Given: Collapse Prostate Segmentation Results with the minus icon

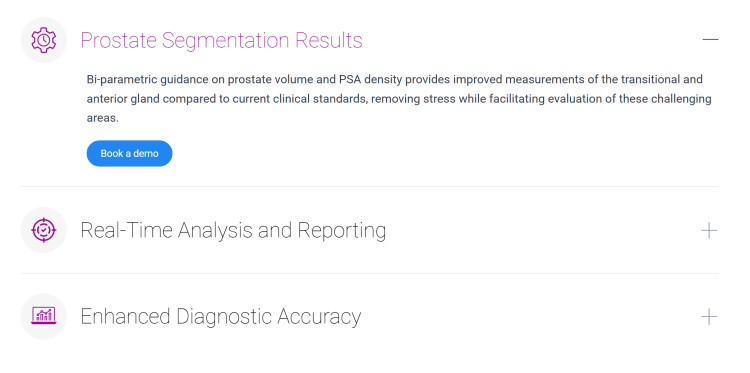Looking at the screenshot, I should [710, 40].
